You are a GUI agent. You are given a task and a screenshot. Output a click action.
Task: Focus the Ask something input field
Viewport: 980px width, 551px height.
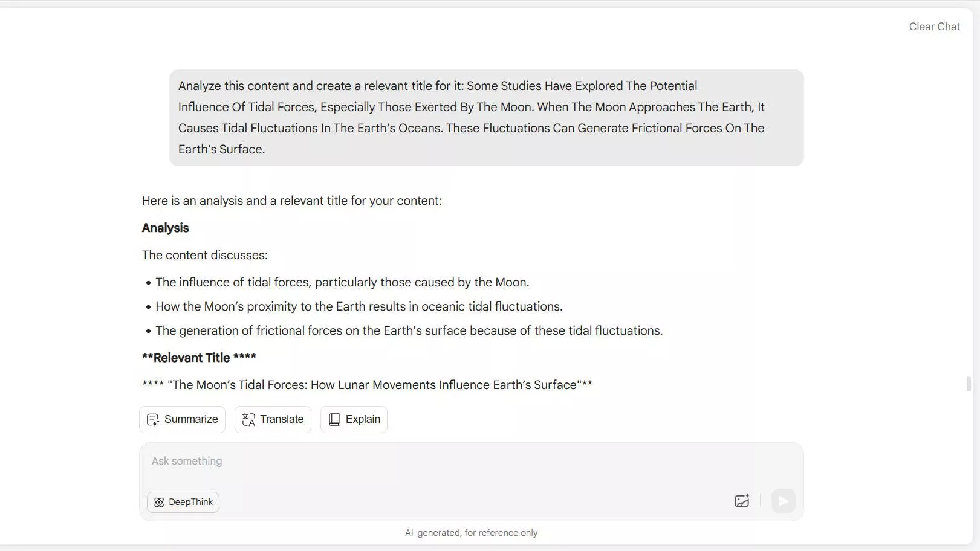point(423,461)
